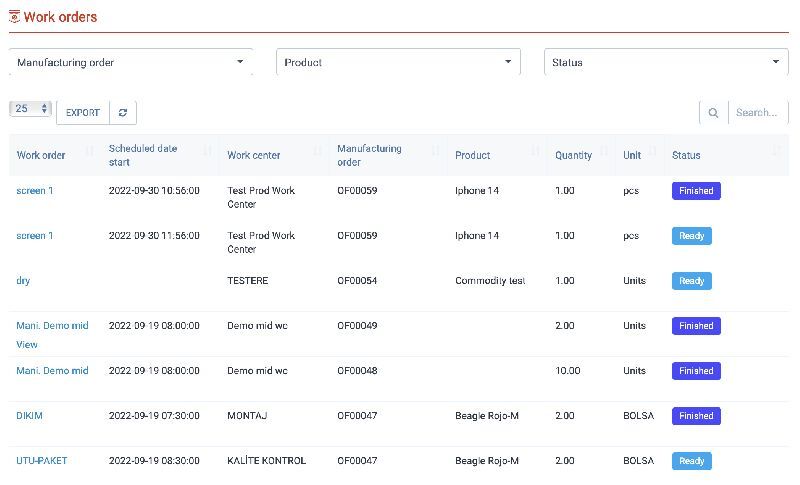Viewport: 800px width, 485px height.
Task: Click the search magnifier icon
Action: (x=713, y=113)
